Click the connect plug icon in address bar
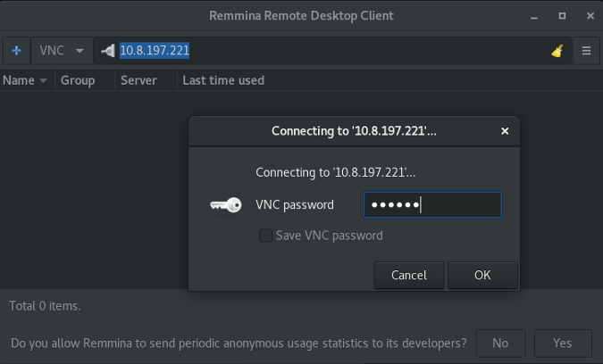Viewport: 603px width, 364px height. point(108,51)
